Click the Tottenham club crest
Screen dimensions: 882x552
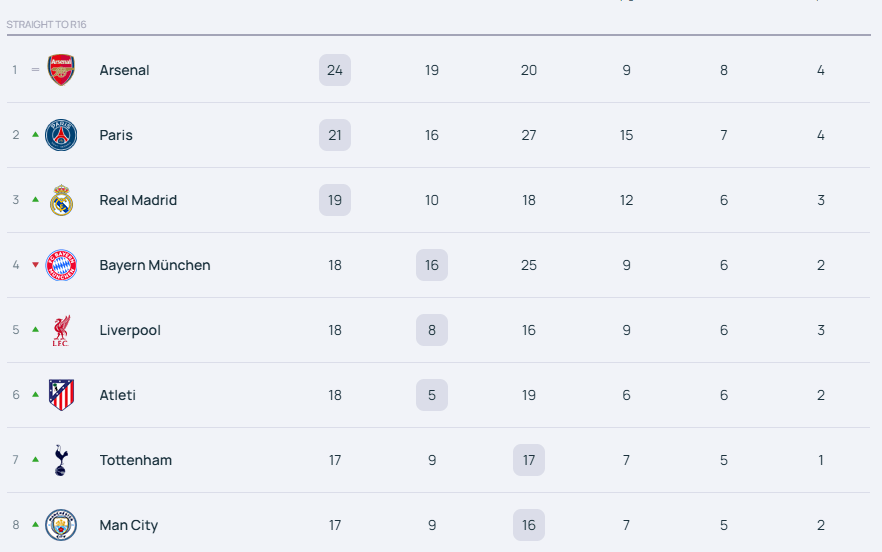point(61,460)
